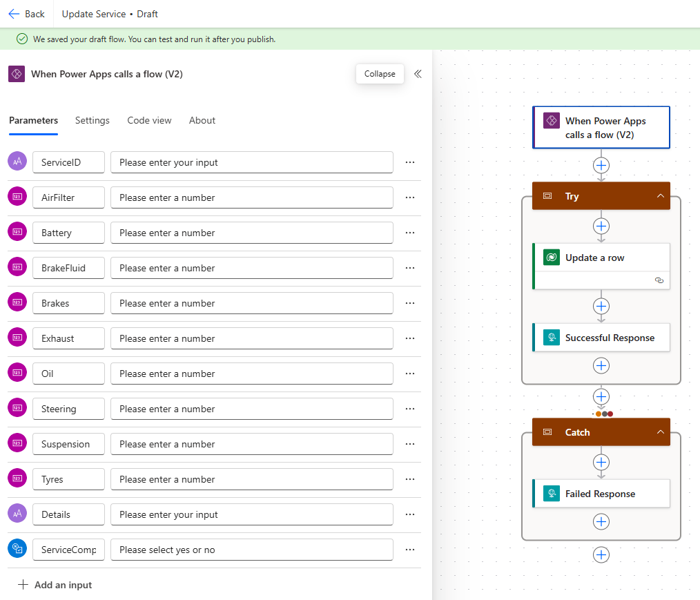
Task: Click the ServiceComp yes/no type icon
Action: click(x=17, y=550)
